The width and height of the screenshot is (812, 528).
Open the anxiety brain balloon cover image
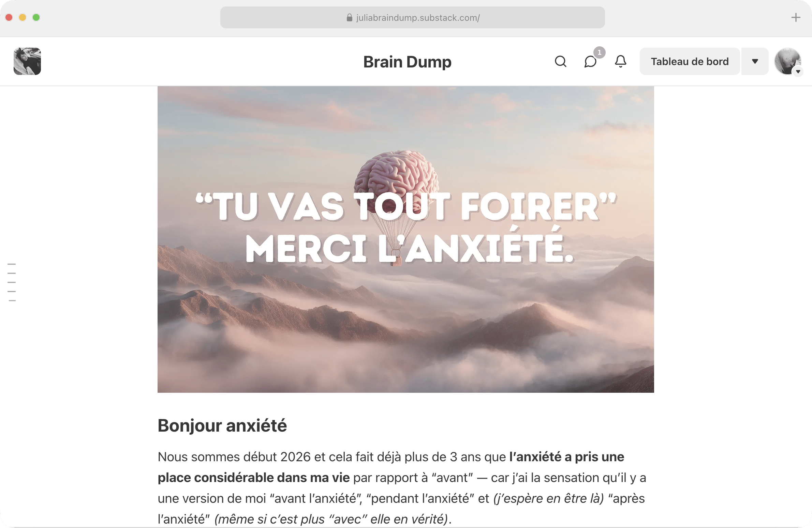[x=405, y=239]
